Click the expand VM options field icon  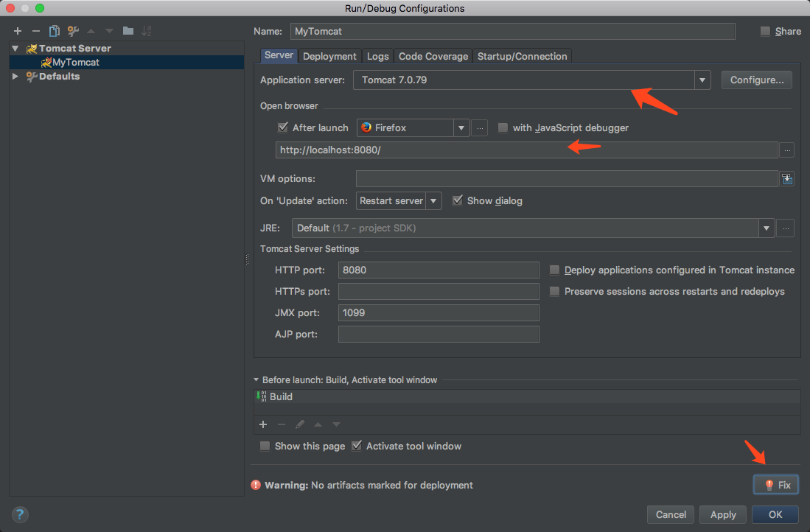click(x=787, y=179)
